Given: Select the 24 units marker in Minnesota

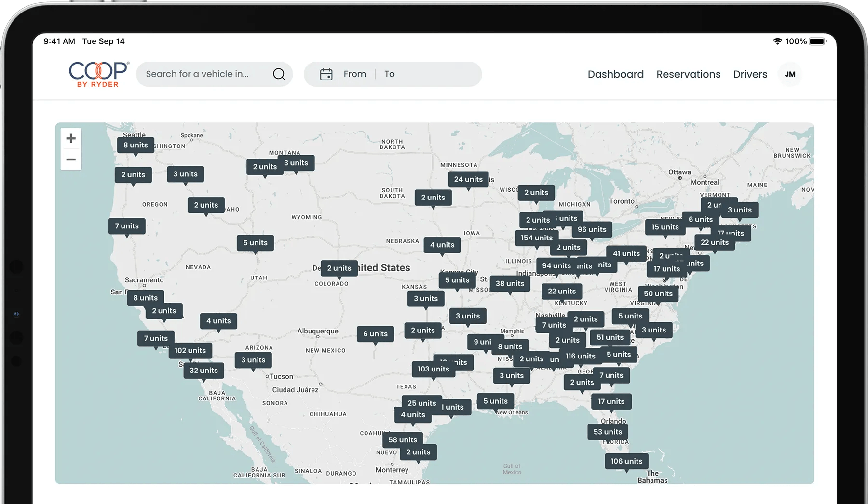Looking at the screenshot, I should coord(468,179).
